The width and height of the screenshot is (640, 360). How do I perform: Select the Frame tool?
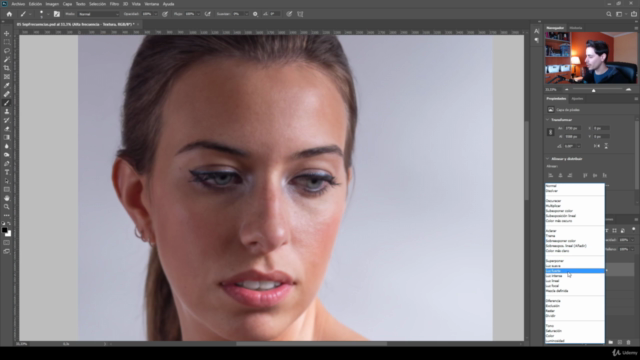tap(7, 77)
